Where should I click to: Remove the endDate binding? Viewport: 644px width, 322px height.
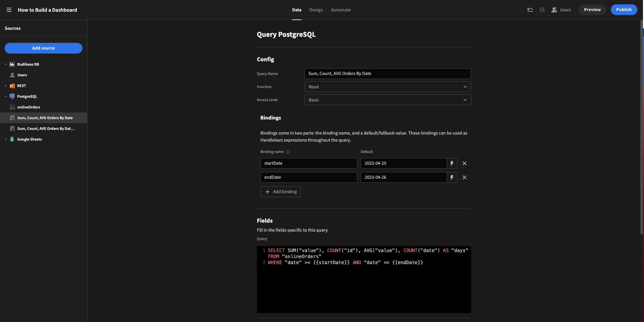(x=464, y=177)
